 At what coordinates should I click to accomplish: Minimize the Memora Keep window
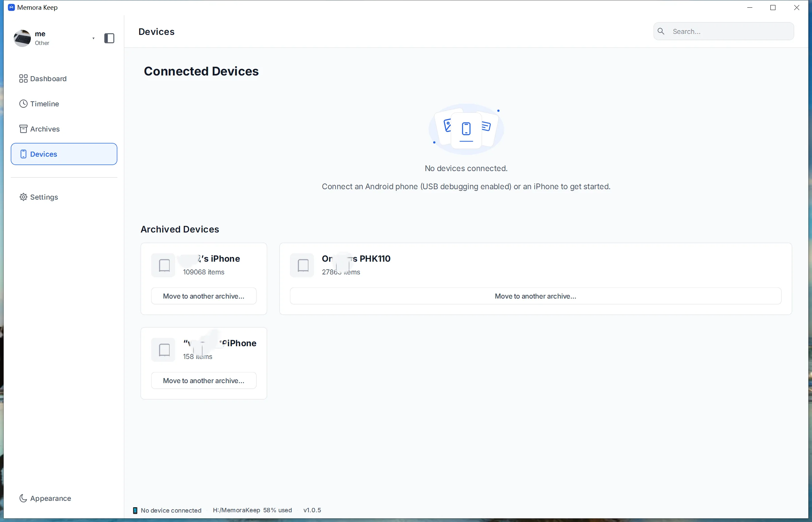coord(750,7)
